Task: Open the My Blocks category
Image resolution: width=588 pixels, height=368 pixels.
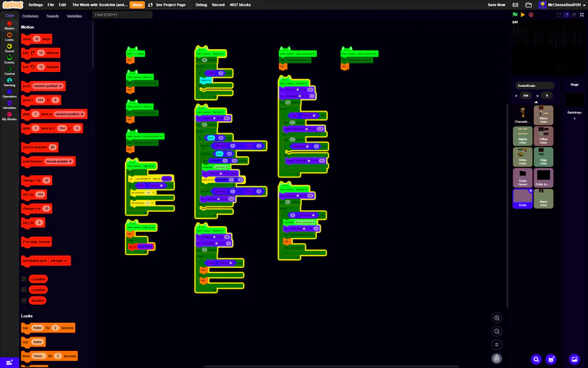Action: (x=9, y=116)
